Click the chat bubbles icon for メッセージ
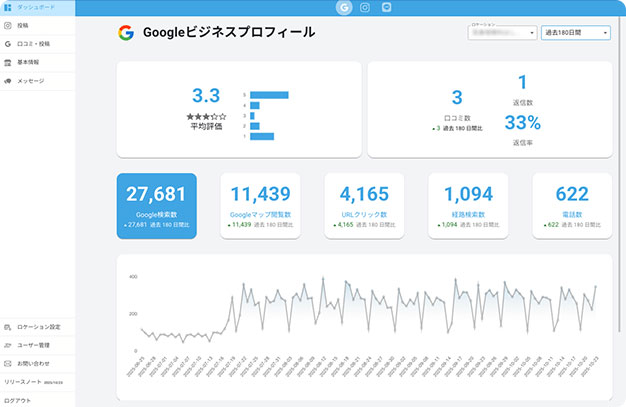The height and width of the screenshot is (407, 626). click(8, 81)
